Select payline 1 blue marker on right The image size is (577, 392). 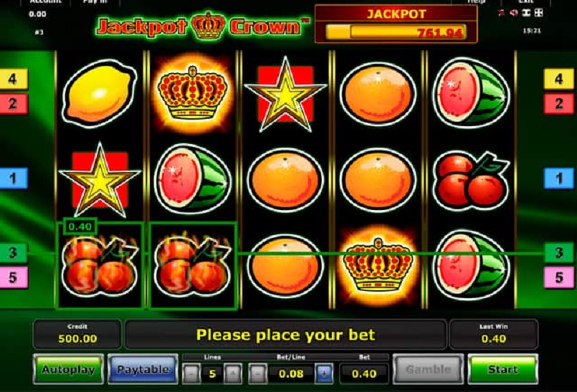[558, 178]
